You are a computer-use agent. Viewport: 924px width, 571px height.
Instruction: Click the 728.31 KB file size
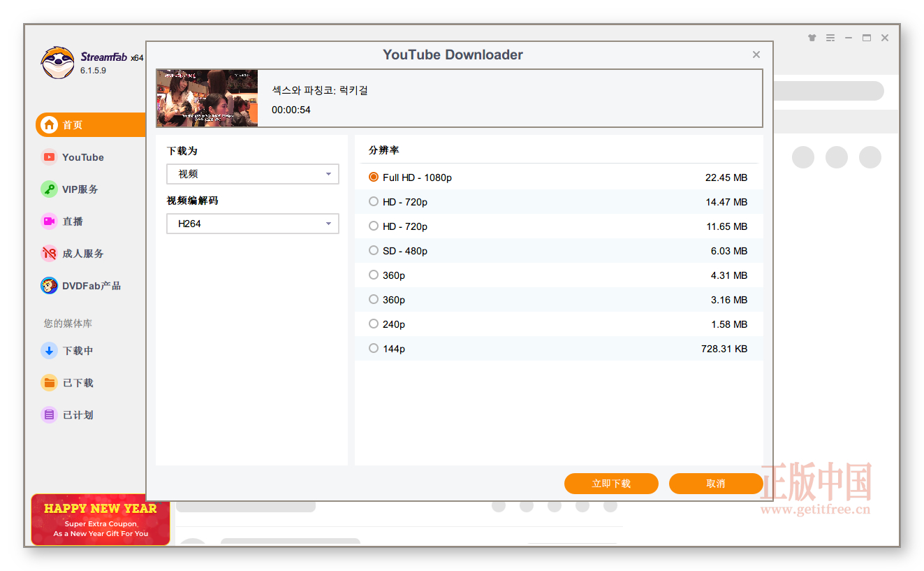[724, 349]
